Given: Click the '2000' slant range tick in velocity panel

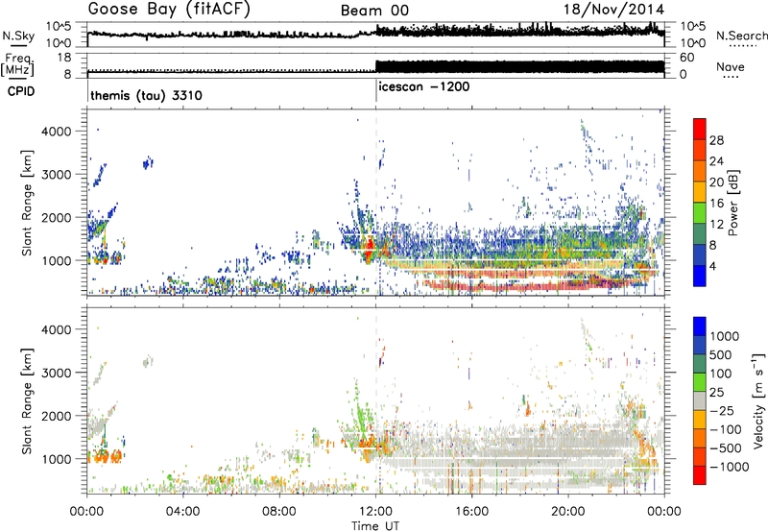Looking at the screenshot, I should point(57,416).
